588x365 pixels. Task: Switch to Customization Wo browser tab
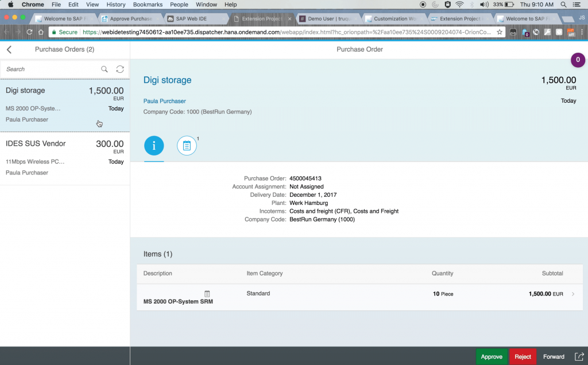click(394, 19)
